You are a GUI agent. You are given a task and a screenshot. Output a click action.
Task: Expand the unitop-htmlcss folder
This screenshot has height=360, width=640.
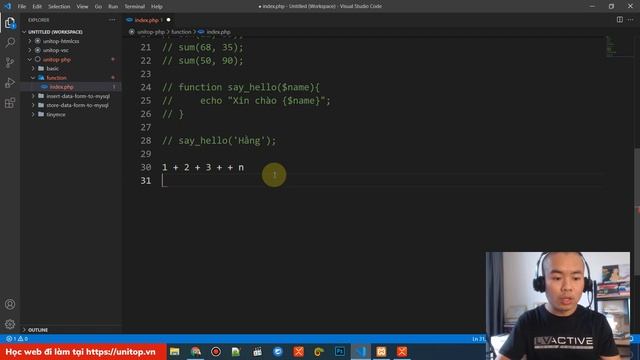pos(61,41)
